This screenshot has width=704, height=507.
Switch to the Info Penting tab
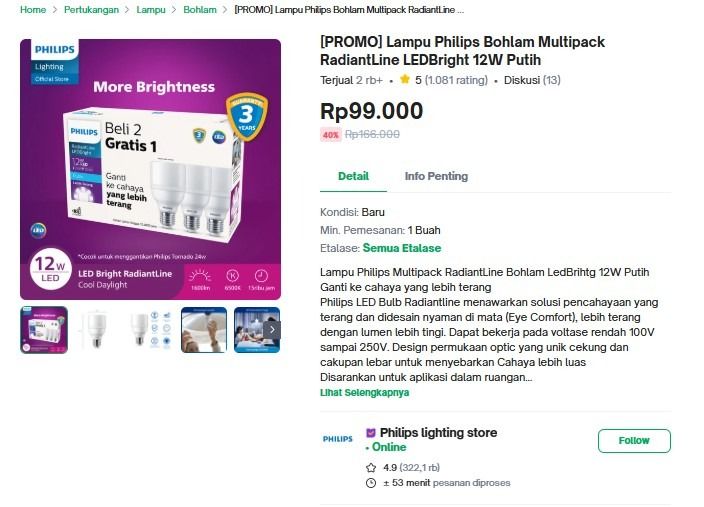[x=436, y=176]
